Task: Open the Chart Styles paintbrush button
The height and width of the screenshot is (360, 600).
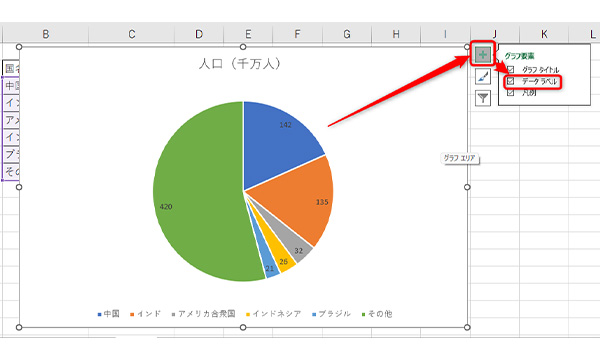Action: [483, 77]
